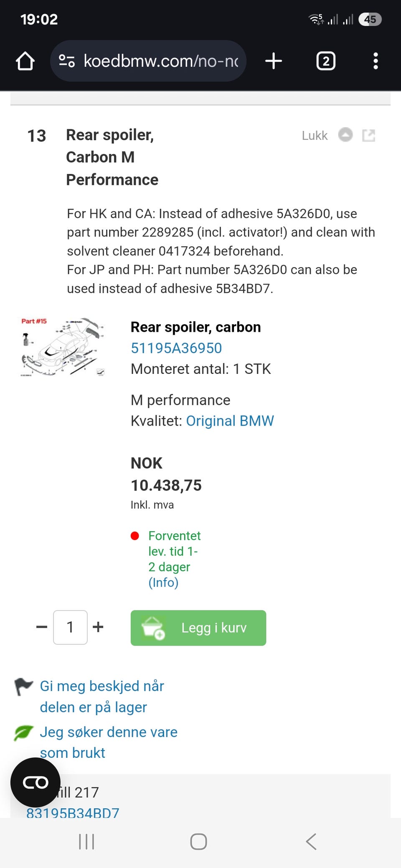This screenshot has height=868, width=401.
Task: Follow the Original BMW quality link
Action: 230,421
